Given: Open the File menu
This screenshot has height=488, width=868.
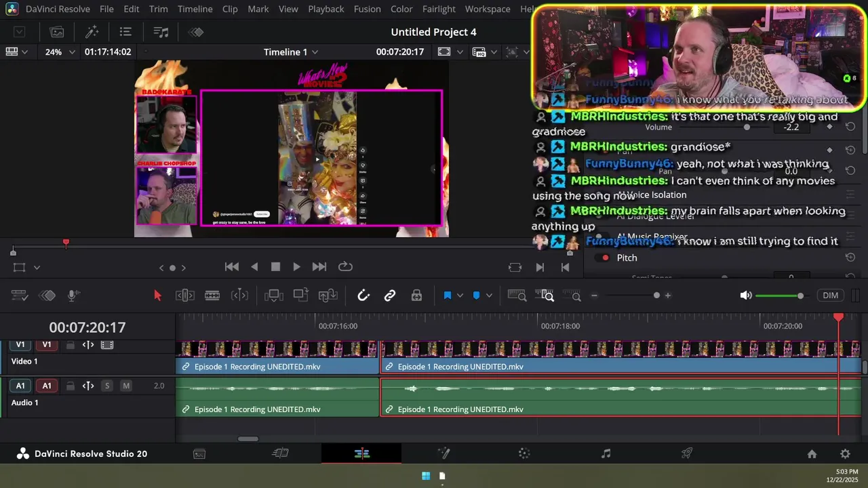Looking at the screenshot, I should pos(106,9).
